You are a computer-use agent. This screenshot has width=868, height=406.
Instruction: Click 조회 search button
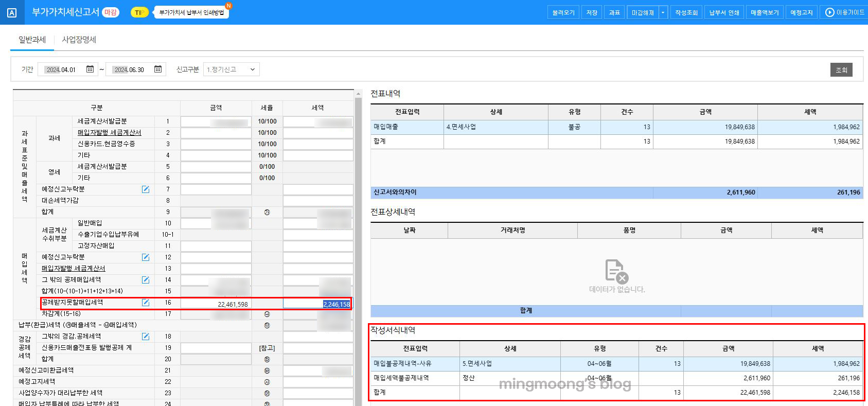click(841, 69)
